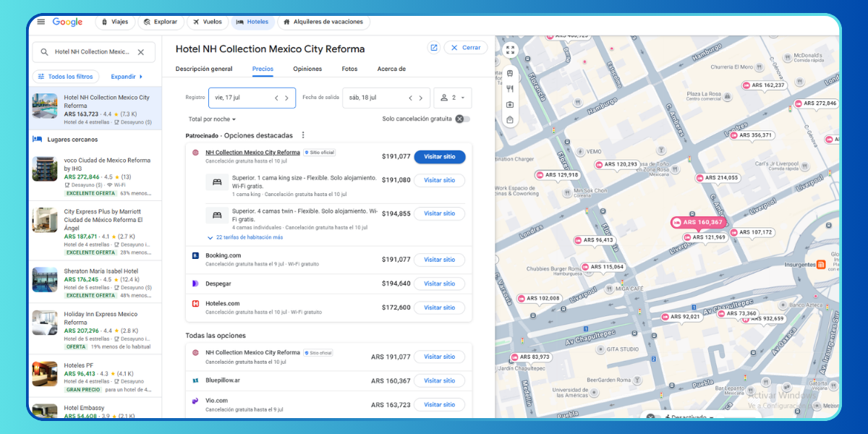The height and width of the screenshot is (434, 868).
Task: Select City Express Plus by Marriott listing
Action: click(95, 231)
